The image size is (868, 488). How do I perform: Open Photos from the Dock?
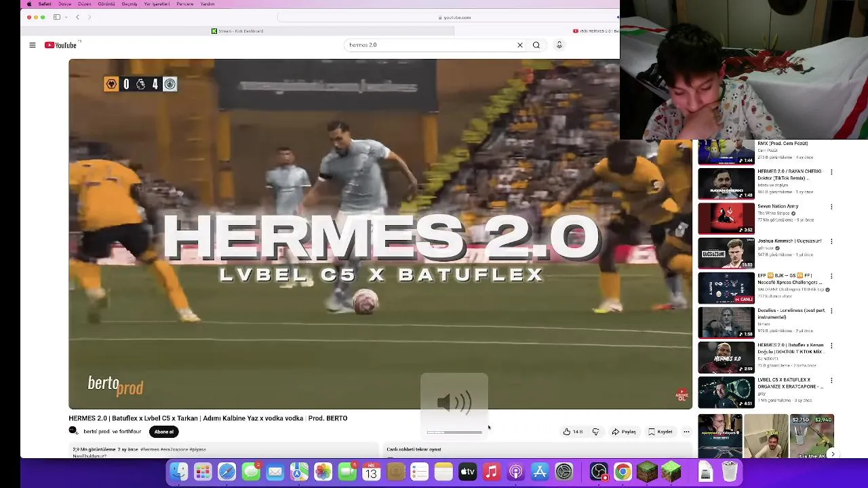pos(323,472)
